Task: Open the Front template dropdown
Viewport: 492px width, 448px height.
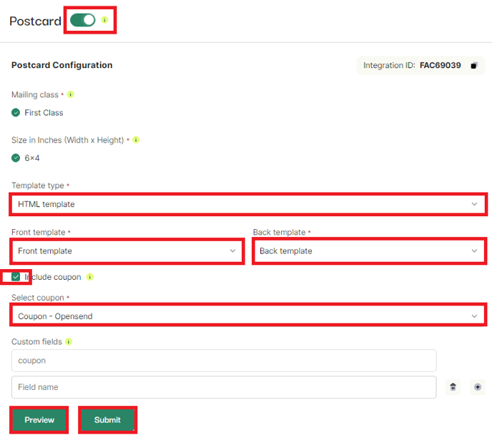Action: click(x=127, y=251)
